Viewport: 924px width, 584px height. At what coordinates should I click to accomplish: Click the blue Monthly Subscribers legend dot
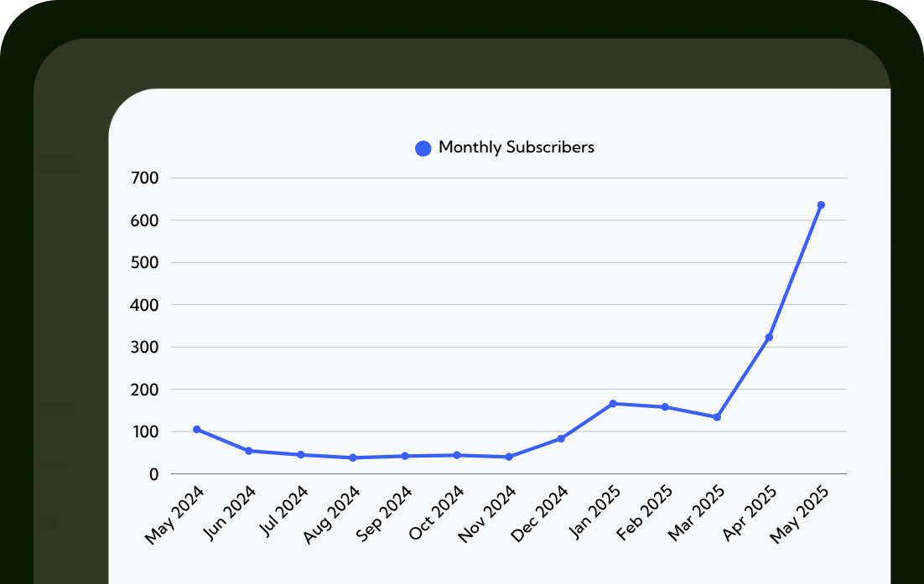click(423, 148)
